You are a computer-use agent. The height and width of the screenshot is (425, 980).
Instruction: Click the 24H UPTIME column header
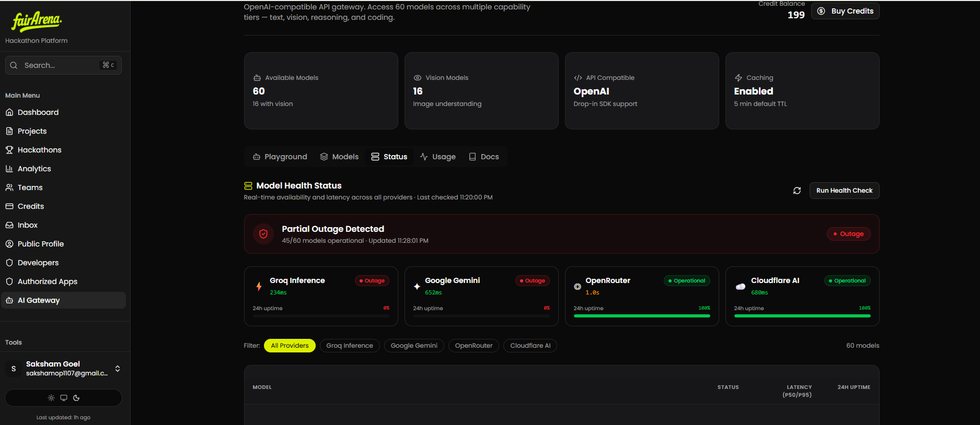(x=854, y=387)
